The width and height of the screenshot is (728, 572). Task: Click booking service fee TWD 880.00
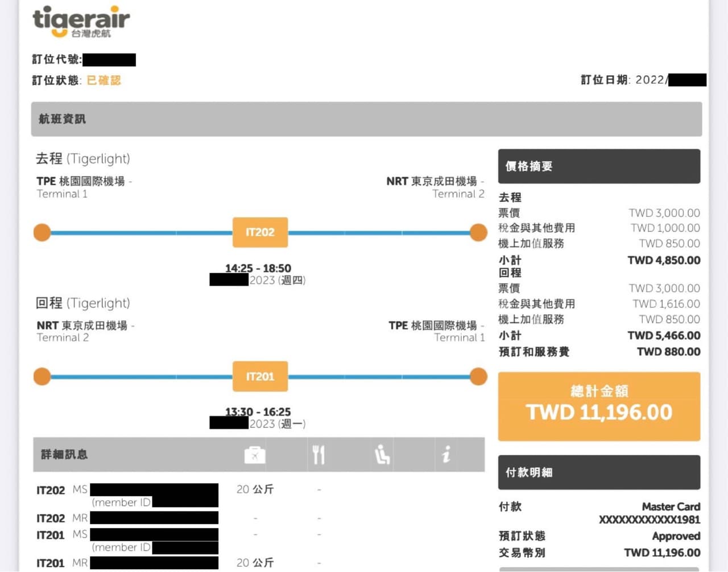coord(669,352)
